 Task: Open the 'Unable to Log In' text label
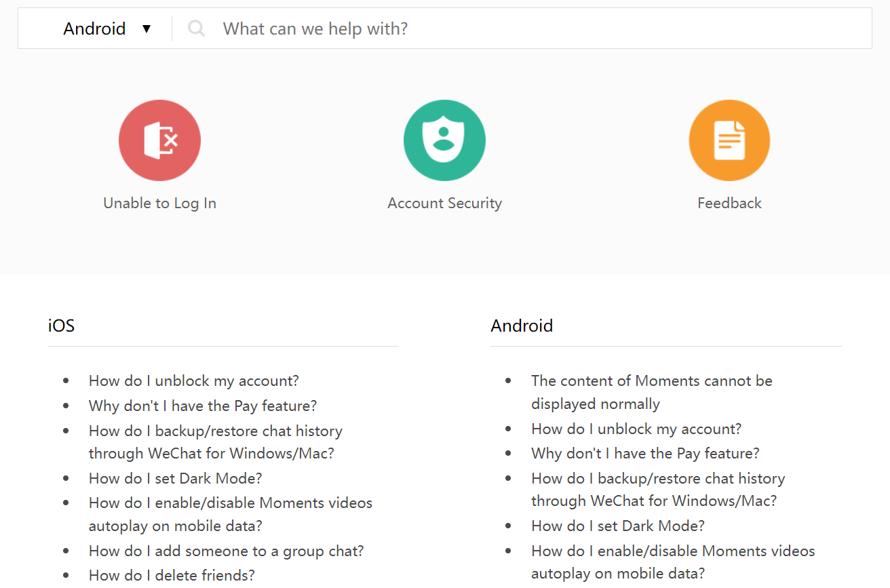point(159,203)
